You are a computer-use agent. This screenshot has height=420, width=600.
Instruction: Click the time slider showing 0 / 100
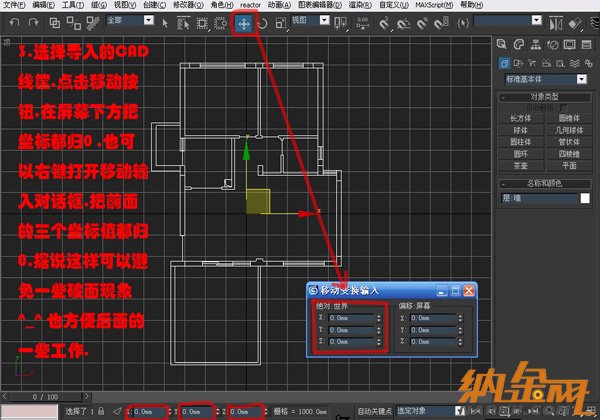pos(46,397)
